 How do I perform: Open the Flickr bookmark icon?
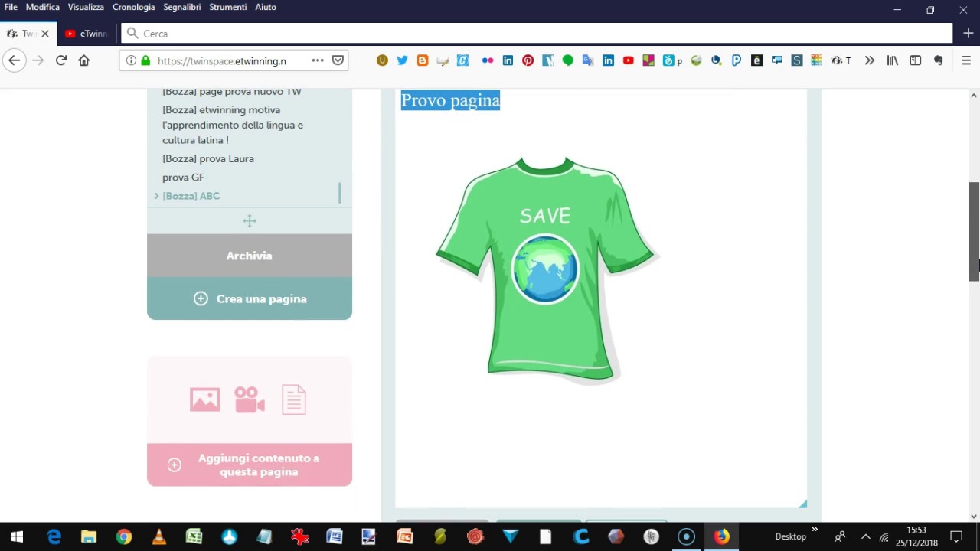click(x=488, y=60)
